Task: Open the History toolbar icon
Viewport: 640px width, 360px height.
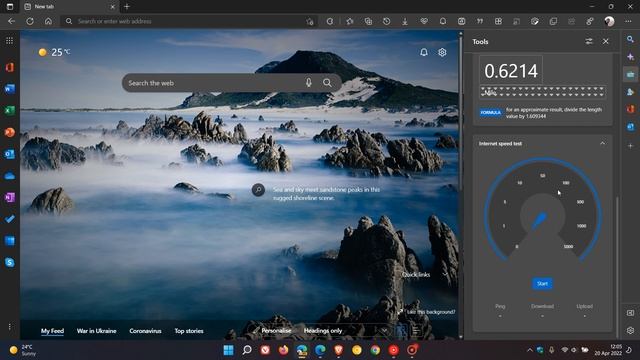Action: tap(387, 21)
